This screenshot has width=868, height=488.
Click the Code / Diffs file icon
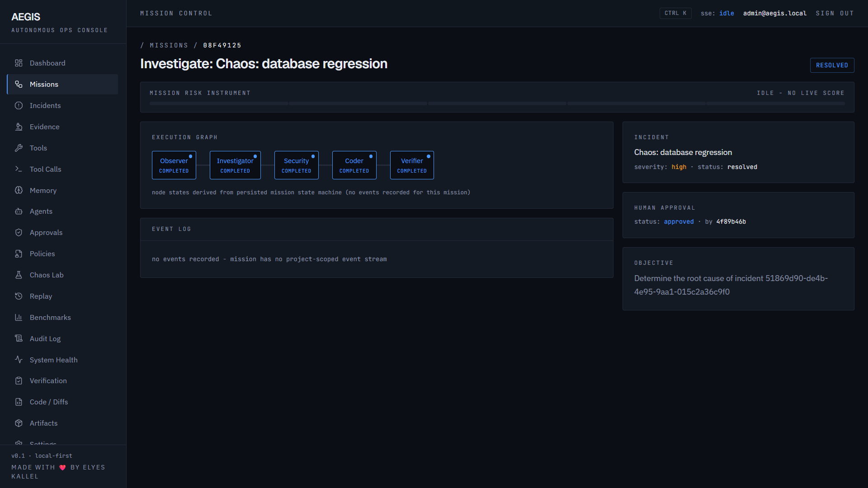pos(19,402)
